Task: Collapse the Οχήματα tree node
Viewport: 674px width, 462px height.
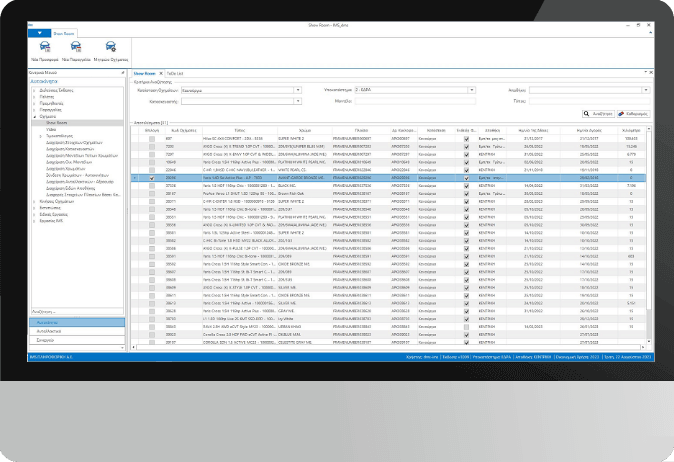Action: click(35, 116)
